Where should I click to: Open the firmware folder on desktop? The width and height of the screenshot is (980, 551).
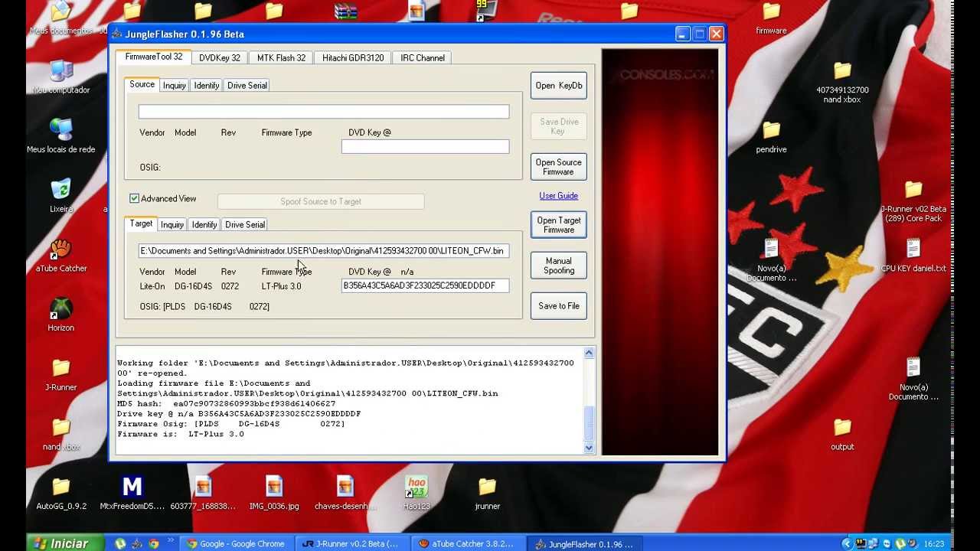[x=771, y=12]
